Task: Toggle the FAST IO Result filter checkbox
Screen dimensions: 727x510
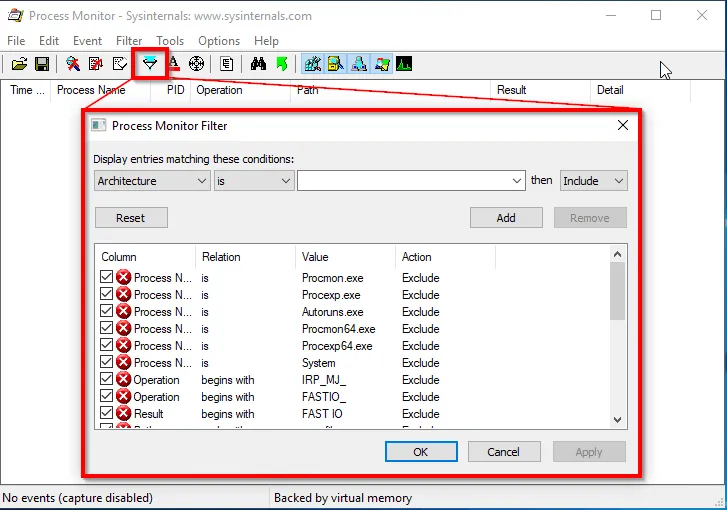Action: (107, 413)
